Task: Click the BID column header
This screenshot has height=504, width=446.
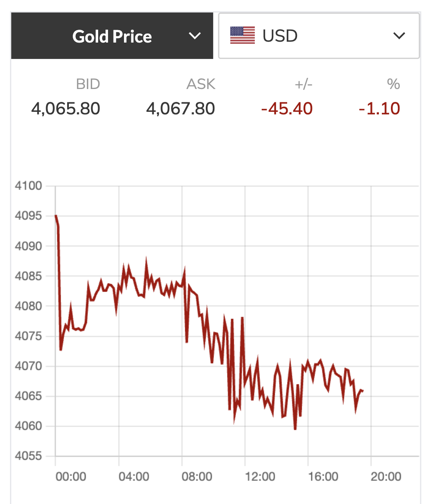Action: (x=88, y=84)
